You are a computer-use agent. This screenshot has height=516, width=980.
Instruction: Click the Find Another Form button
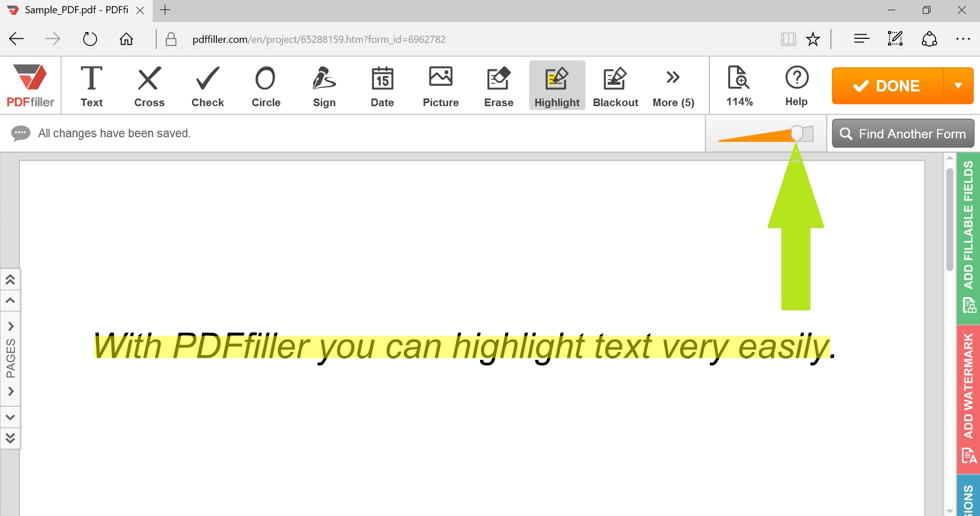[x=902, y=133]
